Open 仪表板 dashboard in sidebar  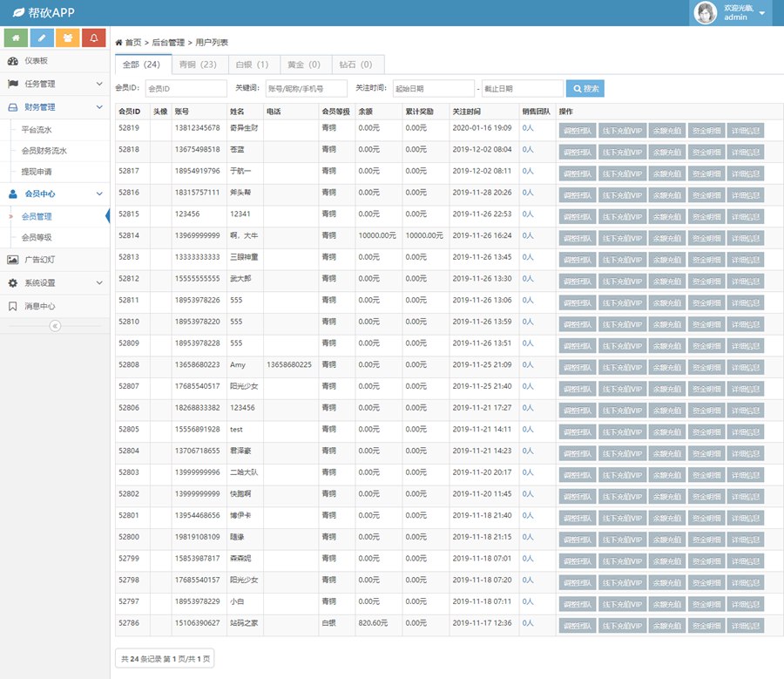[36, 61]
